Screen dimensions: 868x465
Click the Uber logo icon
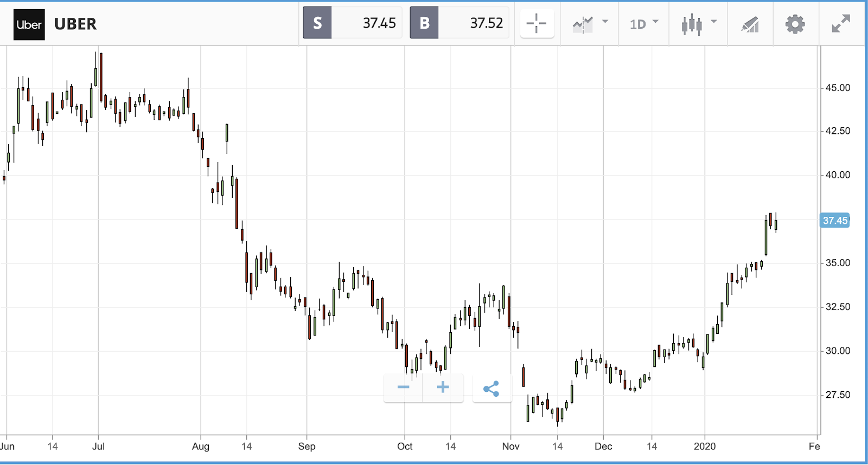point(29,24)
